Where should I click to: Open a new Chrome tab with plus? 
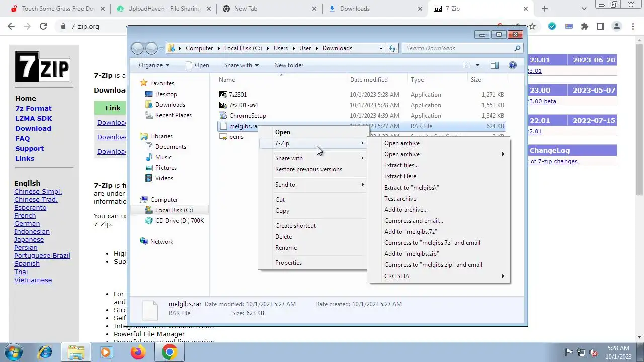544,9
